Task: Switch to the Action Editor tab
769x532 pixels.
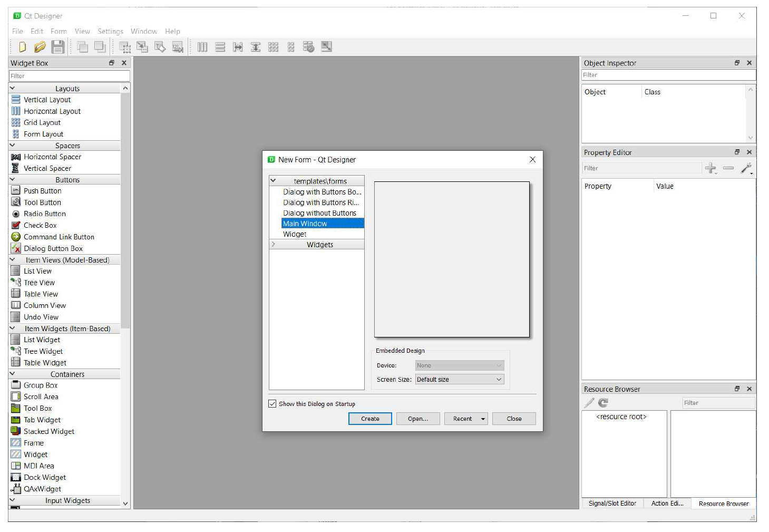Action: (667, 503)
